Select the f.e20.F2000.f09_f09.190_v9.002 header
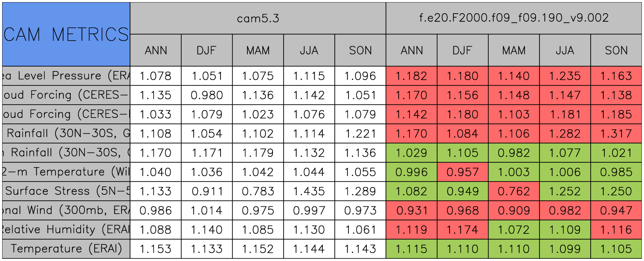644x261 pixels. pos(514,18)
